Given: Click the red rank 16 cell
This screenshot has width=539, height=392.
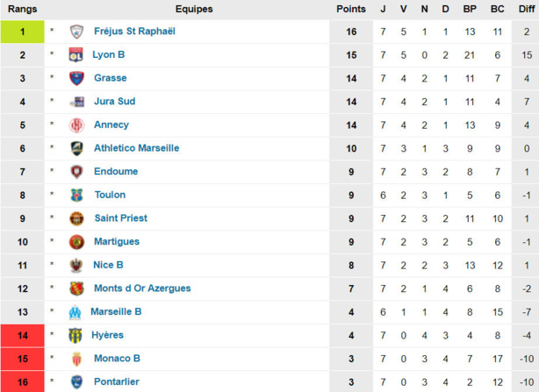Looking at the screenshot, I should click(x=22, y=381).
